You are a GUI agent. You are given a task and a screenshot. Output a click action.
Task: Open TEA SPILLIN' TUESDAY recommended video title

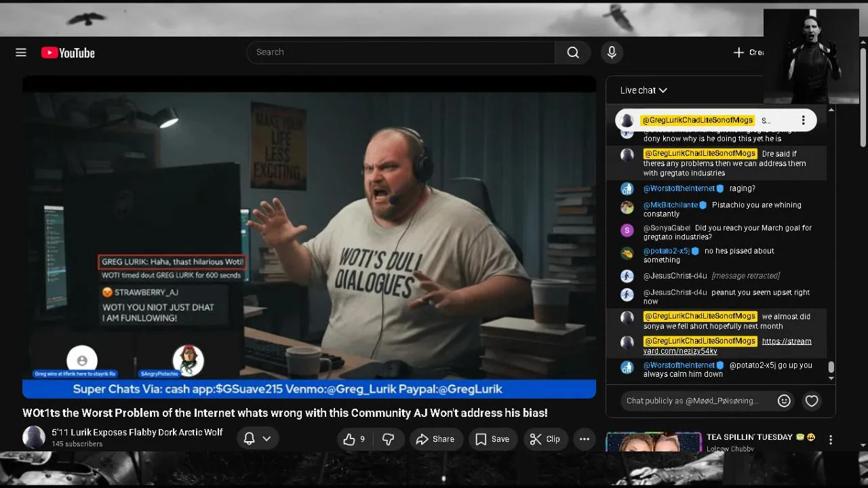(760, 437)
